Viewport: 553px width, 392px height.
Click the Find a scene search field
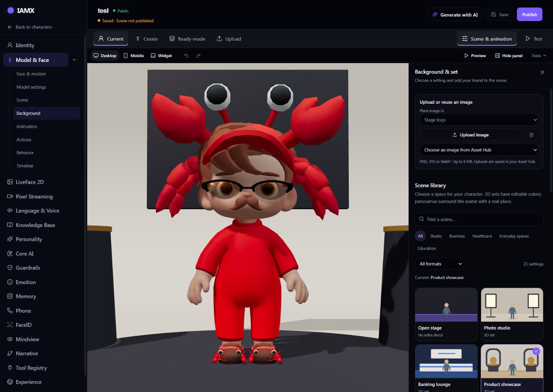(x=479, y=219)
